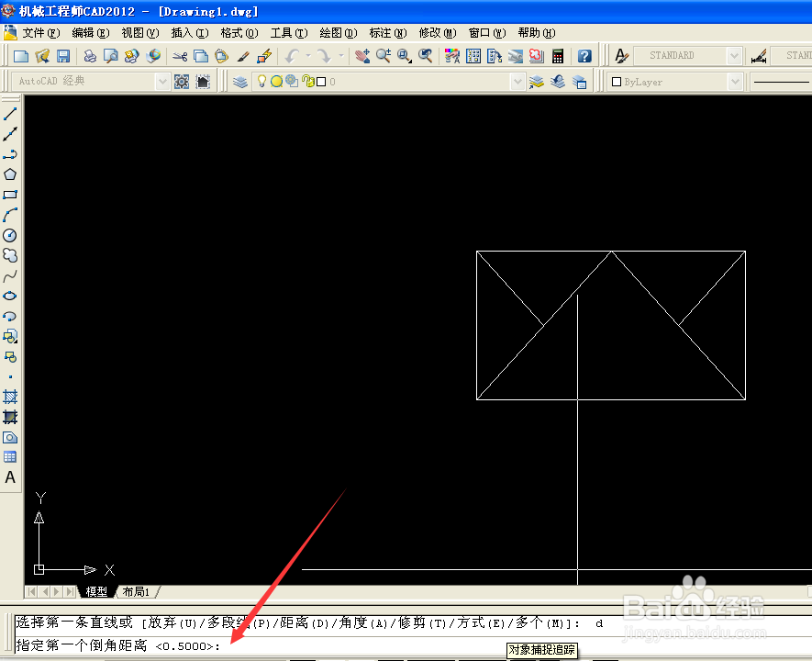The height and width of the screenshot is (661, 812).
Task: Toggle layer 0 viewport freeze icon
Action: (x=292, y=82)
